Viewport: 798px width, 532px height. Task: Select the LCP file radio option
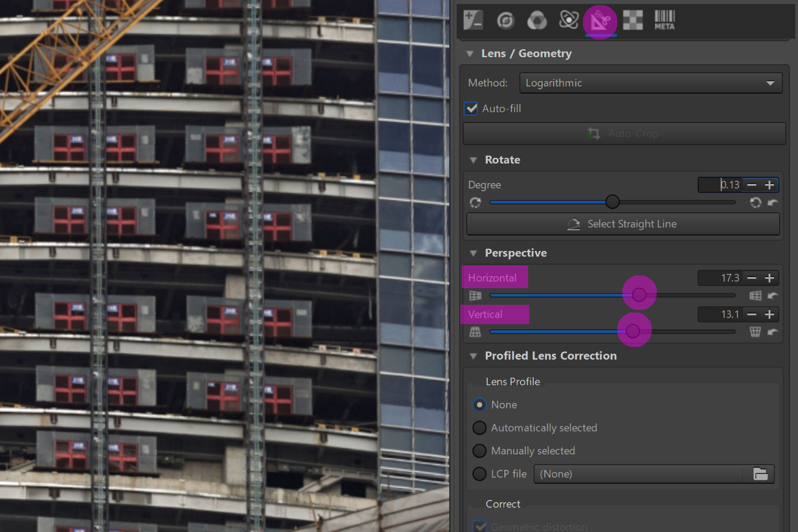[x=480, y=474]
